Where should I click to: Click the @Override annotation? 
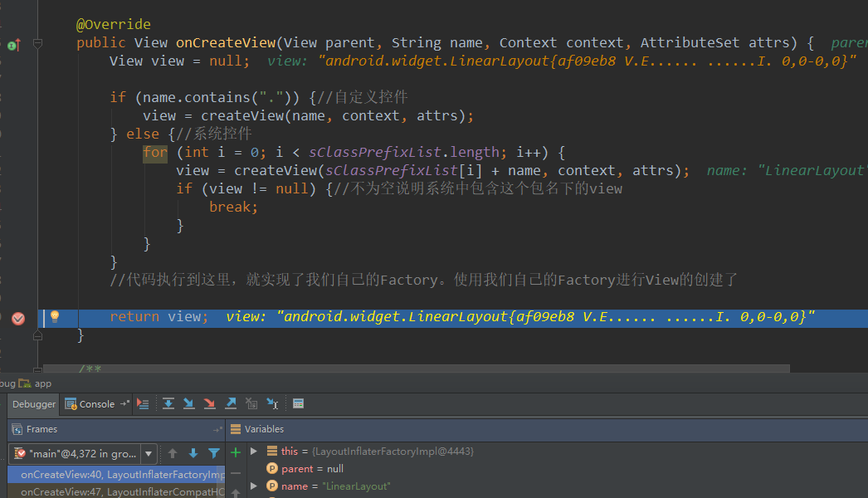pyautogui.click(x=114, y=24)
